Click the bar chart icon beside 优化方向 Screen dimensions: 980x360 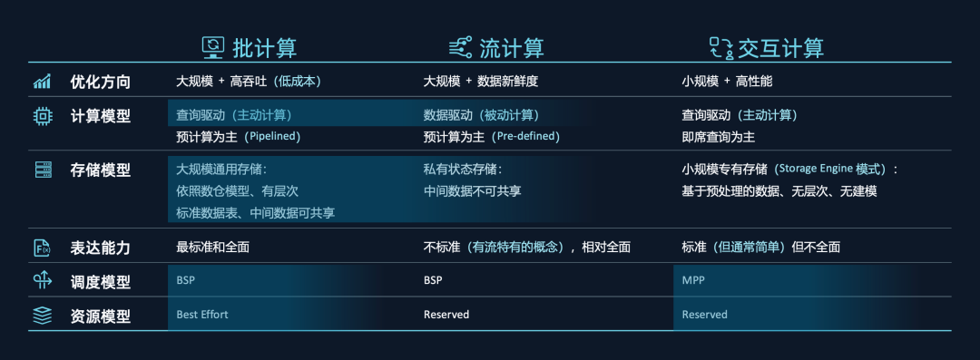pyautogui.click(x=42, y=82)
